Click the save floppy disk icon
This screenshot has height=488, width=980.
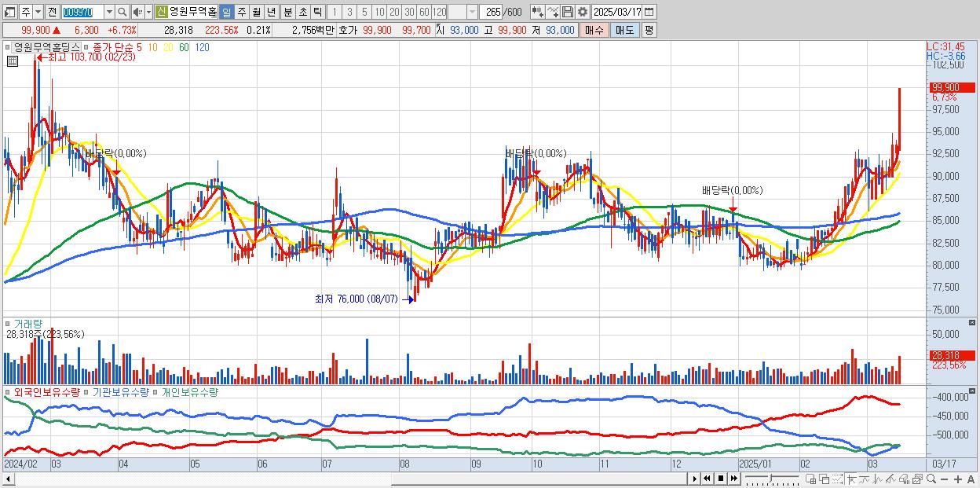coord(568,12)
